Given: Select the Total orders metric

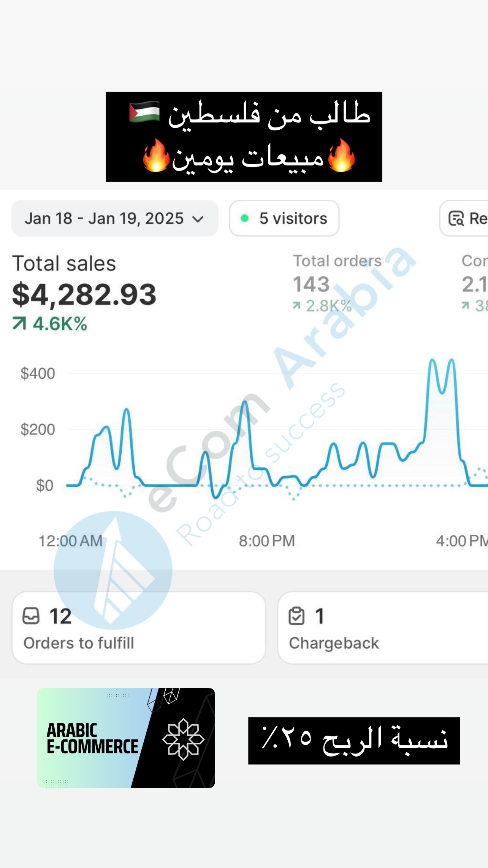Looking at the screenshot, I should [x=337, y=261].
